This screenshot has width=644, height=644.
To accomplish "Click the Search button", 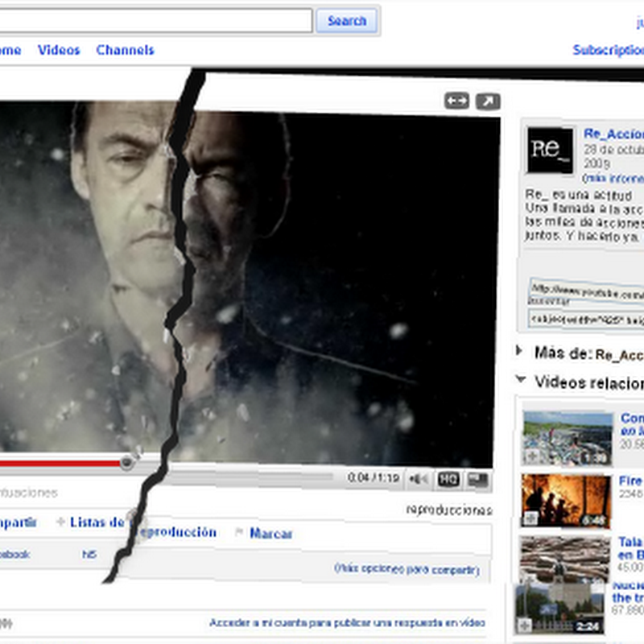I will (x=347, y=21).
